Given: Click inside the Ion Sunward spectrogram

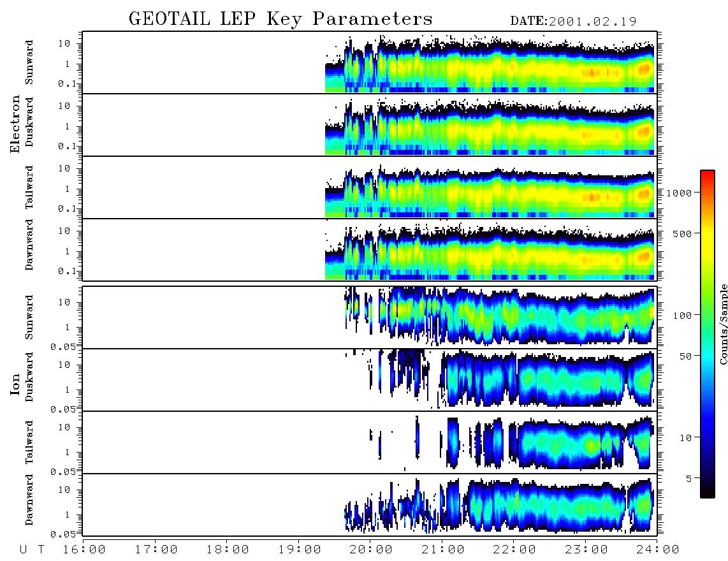Looking at the screenshot, I should (x=370, y=317).
